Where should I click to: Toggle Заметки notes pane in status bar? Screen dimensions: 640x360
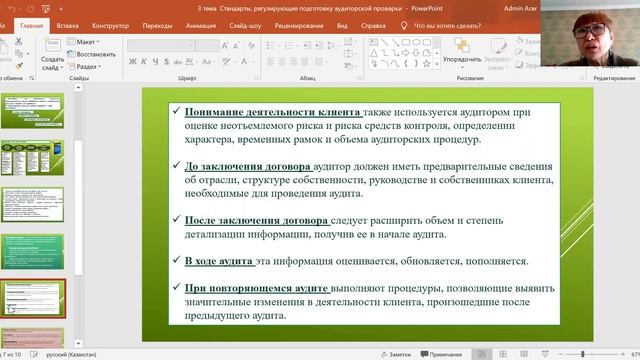click(396, 354)
